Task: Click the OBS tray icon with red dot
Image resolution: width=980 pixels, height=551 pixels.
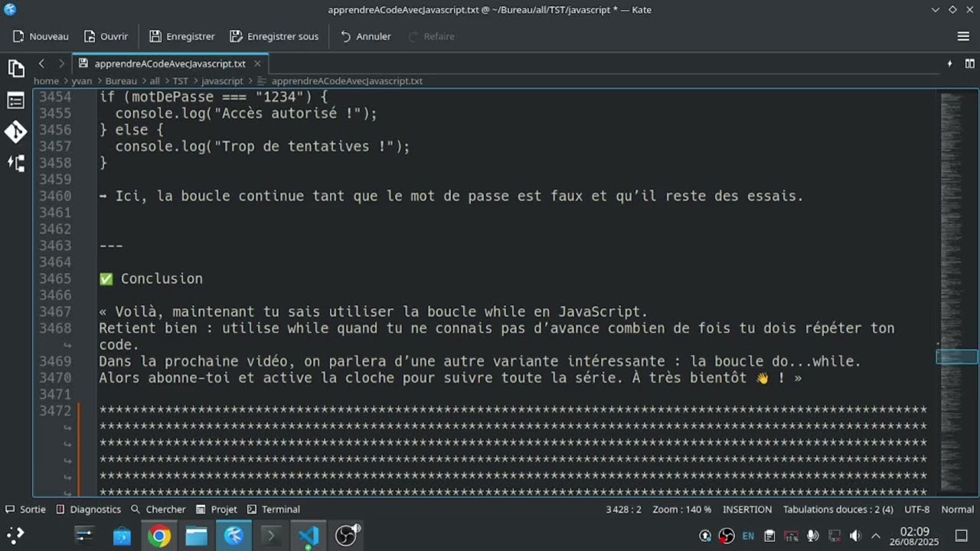Action: (727, 536)
